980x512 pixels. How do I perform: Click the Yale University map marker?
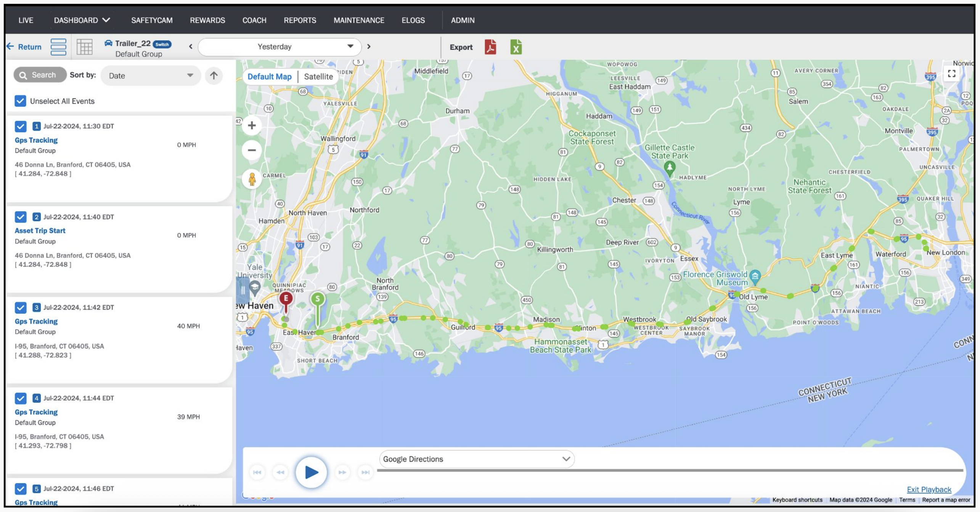click(x=255, y=288)
